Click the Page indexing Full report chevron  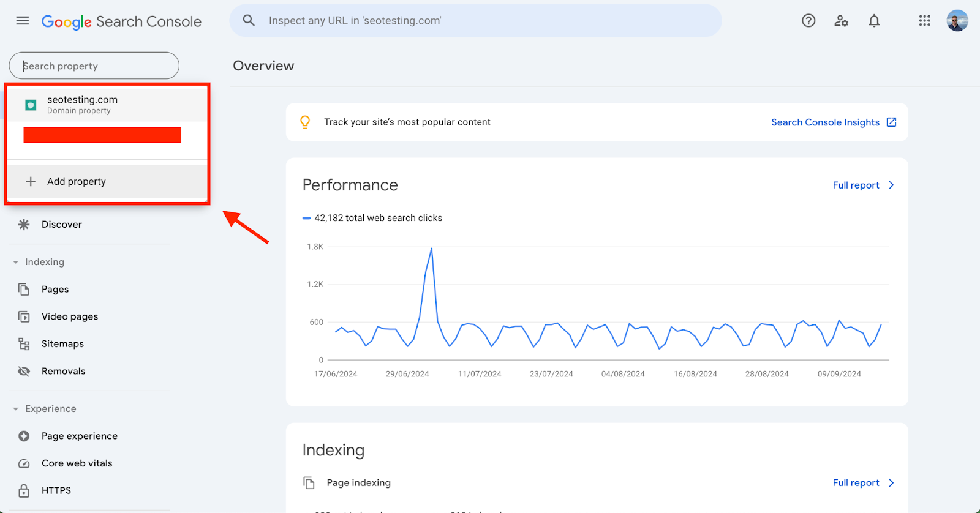click(891, 483)
